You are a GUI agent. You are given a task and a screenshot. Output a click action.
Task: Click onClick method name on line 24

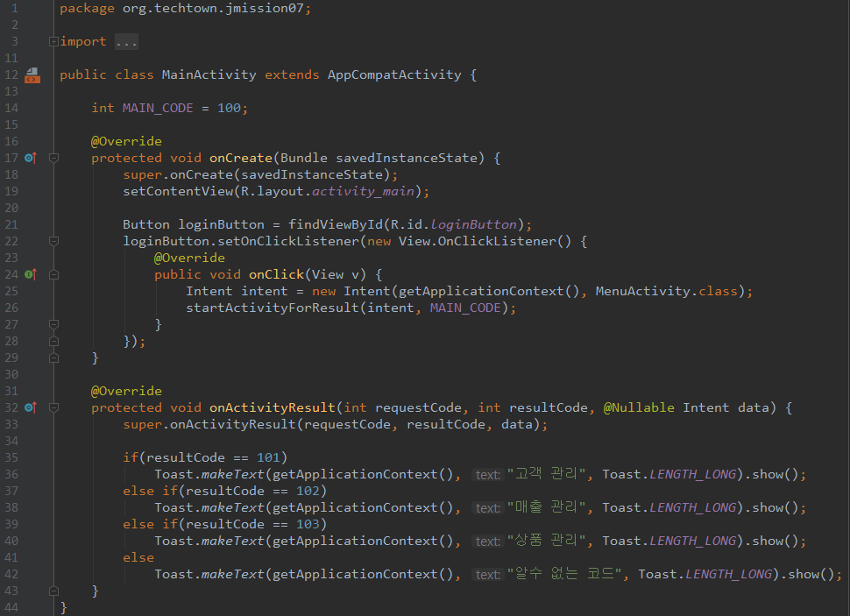click(x=276, y=274)
